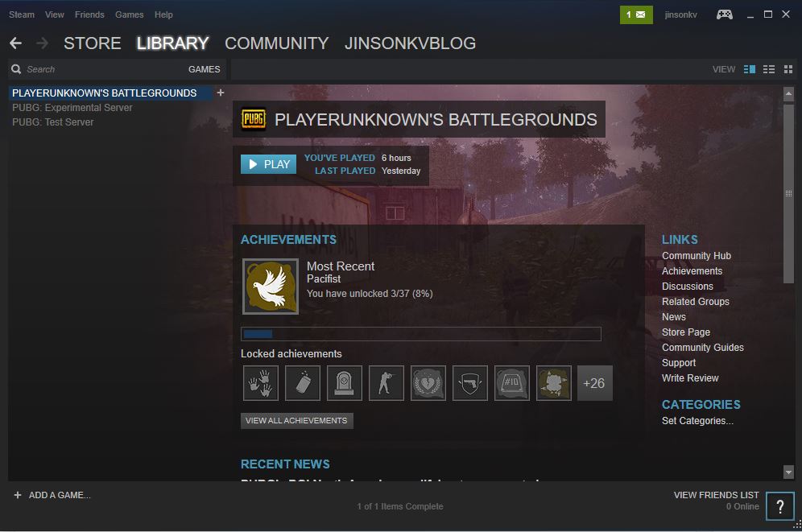Open the Community Hub link

697,255
